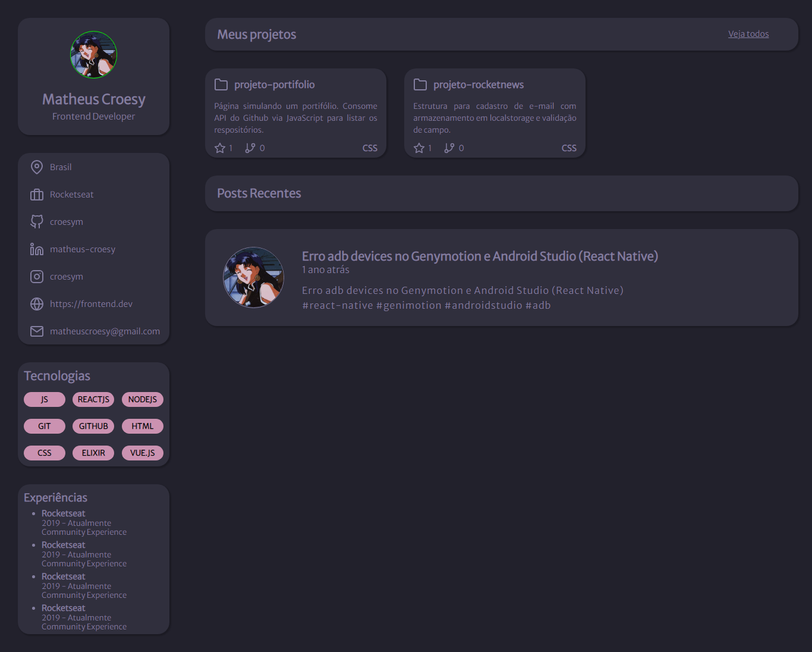Select the VUE.JS technology tag
Image resolution: width=812 pixels, height=652 pixels.
(x=142, y=453)
